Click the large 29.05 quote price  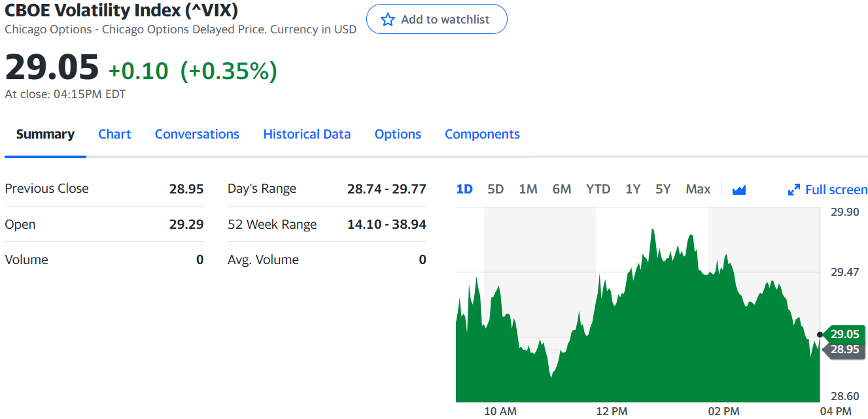coord(52,67)
